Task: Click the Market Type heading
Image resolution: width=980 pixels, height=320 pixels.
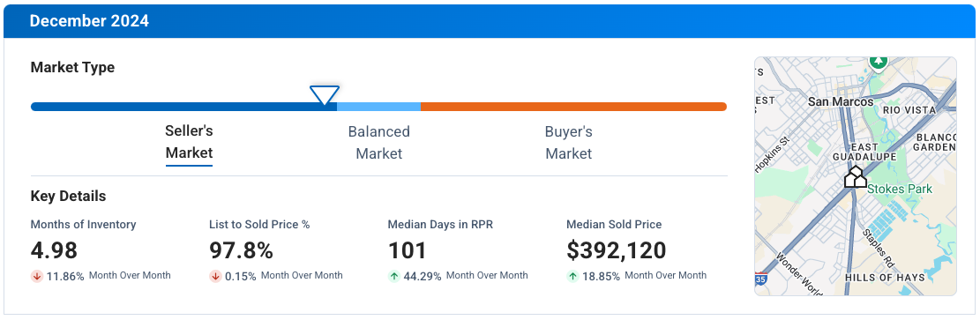Action: point(72,68)
